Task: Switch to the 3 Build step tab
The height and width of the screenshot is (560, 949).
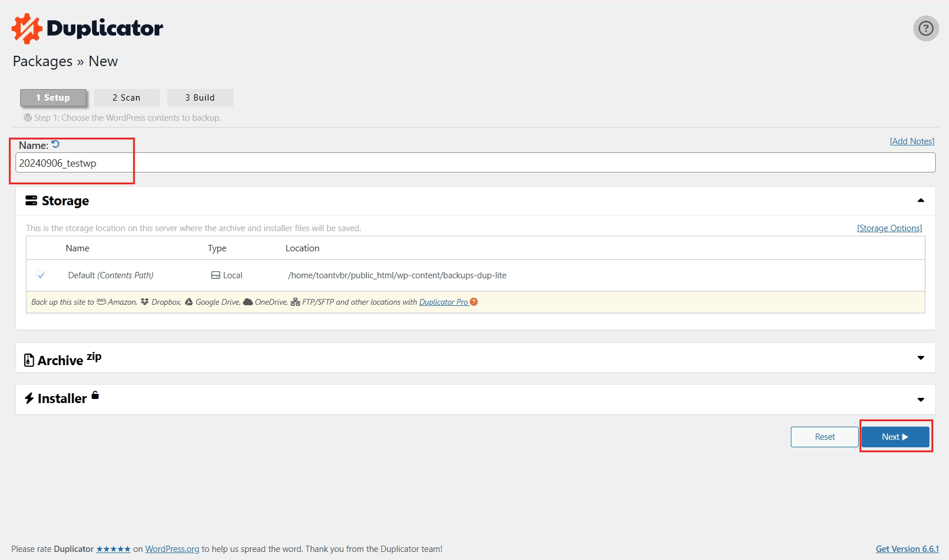Action: tap(200, 98)
